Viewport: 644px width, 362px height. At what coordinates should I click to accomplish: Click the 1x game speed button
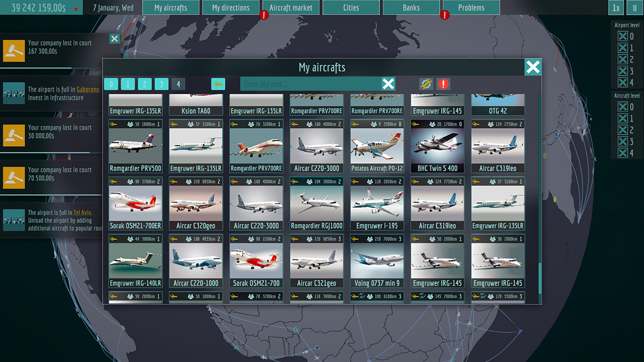pos(616,8)
